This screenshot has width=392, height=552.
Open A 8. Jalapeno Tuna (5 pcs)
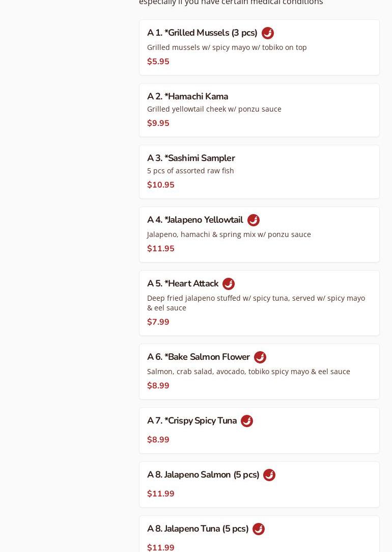coord(198,529)
